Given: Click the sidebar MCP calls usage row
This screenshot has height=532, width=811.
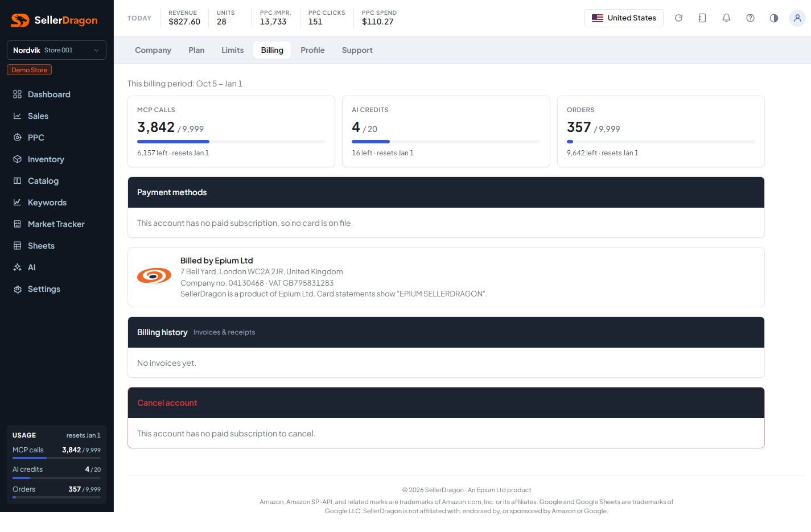Looking at the screenshot, I should click(x=56, y=452).
